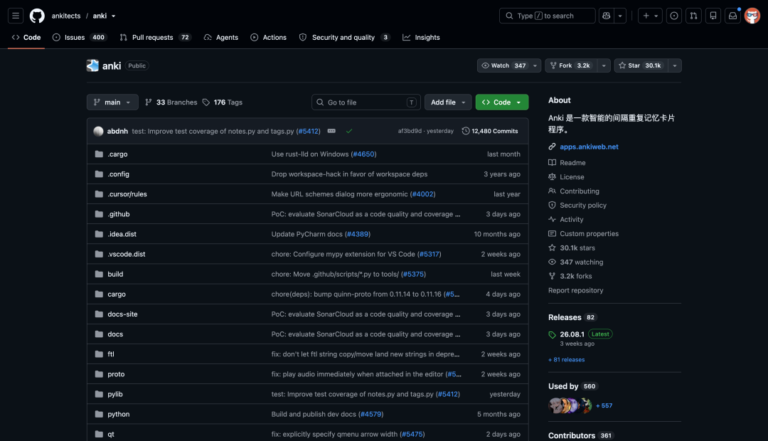
Task: Fork the anki repository
Action: pos(571,66)
